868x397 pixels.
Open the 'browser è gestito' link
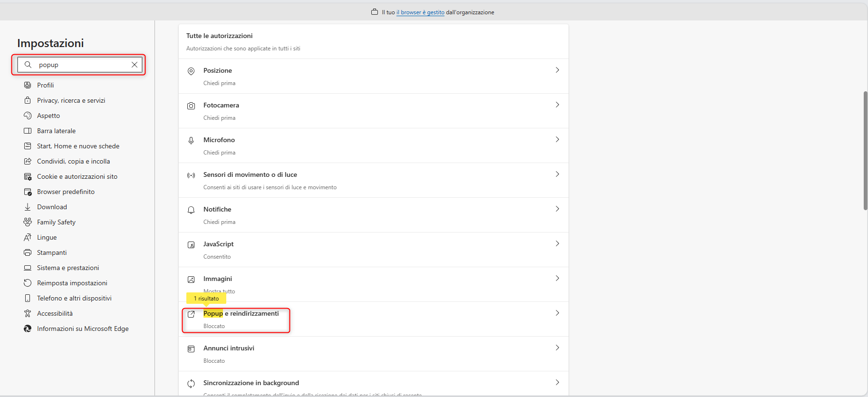[x=420, y=12]
